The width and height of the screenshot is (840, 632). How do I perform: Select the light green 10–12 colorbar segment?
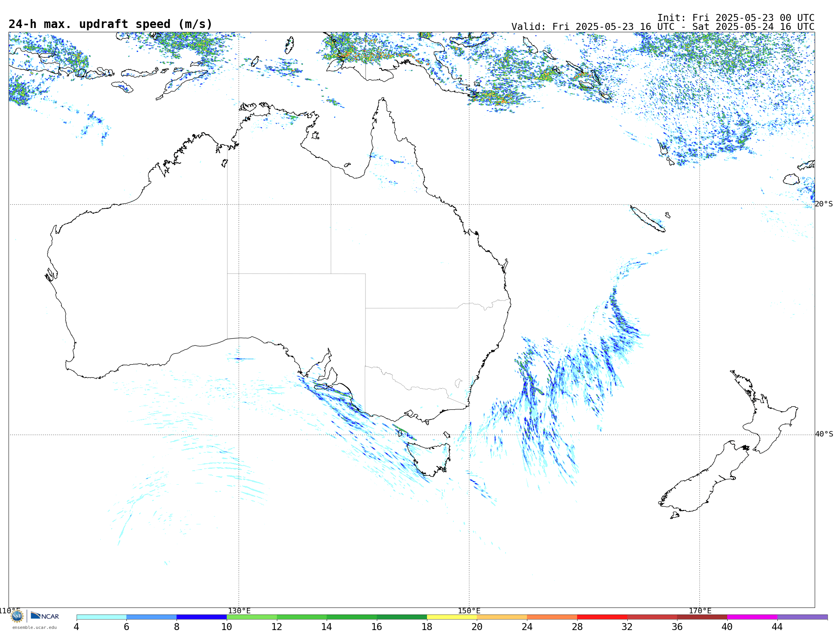pos(252,617)
